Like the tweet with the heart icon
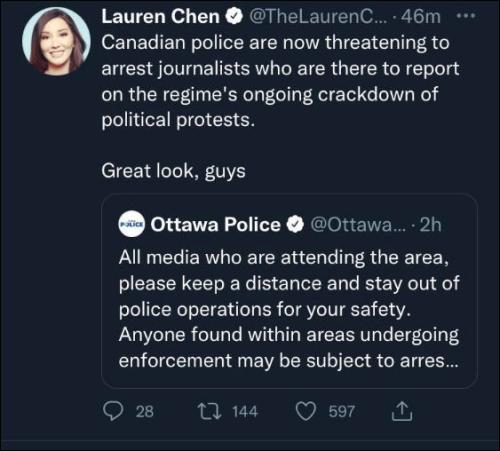The height and width of the screenshot is (451, 500). [x=306, y=411]
